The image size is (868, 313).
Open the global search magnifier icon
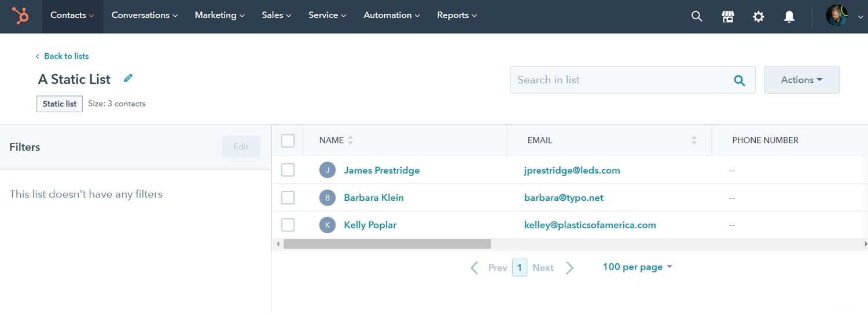(697, 16)
